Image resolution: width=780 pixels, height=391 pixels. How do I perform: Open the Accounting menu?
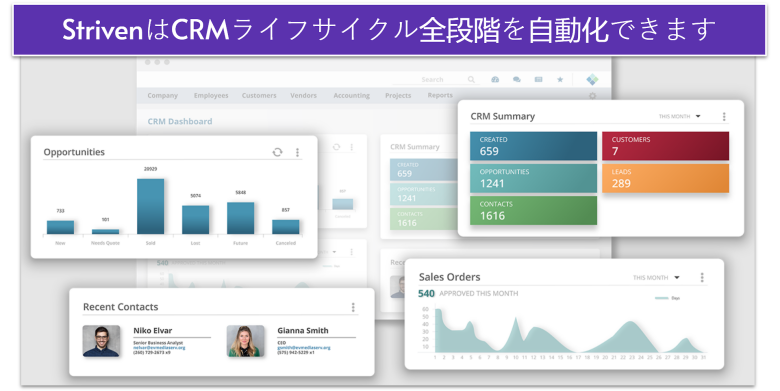(352, 96)
